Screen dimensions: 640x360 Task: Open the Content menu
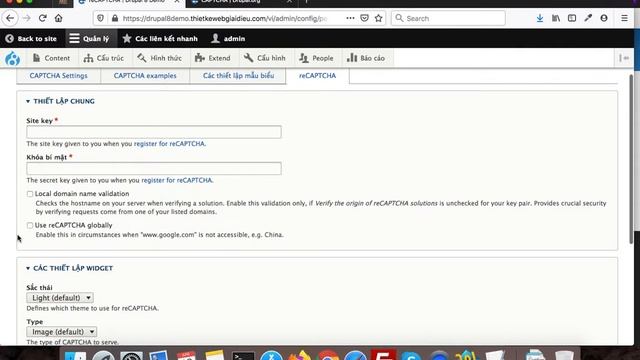tap(51, 58)
